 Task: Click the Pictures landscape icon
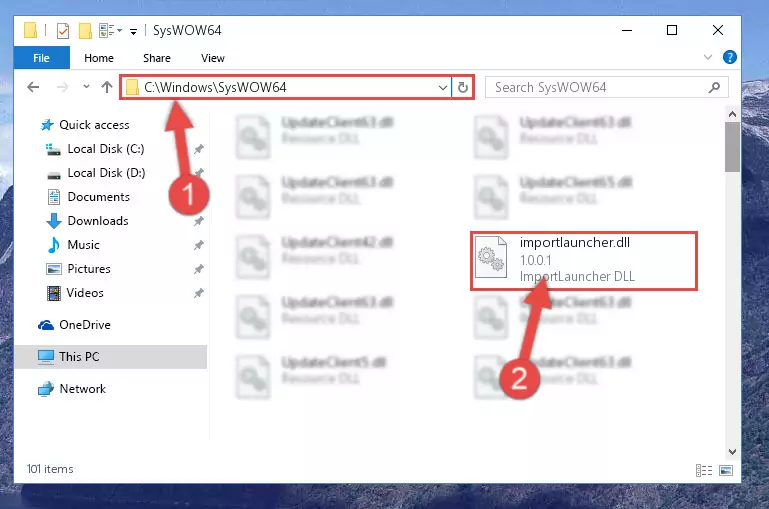pyautogui.click(x=53, y=269)
